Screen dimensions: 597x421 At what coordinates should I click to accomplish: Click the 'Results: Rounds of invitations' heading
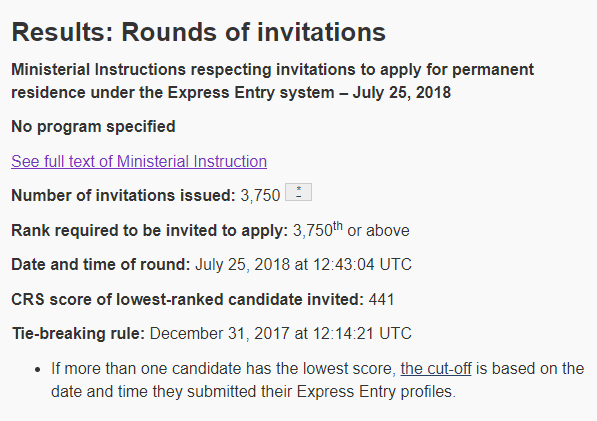[x=198, y=32]
